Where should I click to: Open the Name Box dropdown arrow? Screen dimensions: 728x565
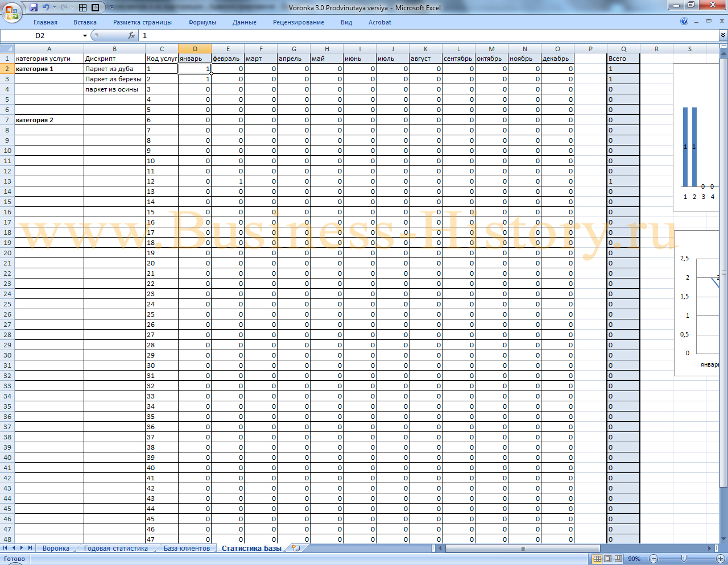click(85, 35)
